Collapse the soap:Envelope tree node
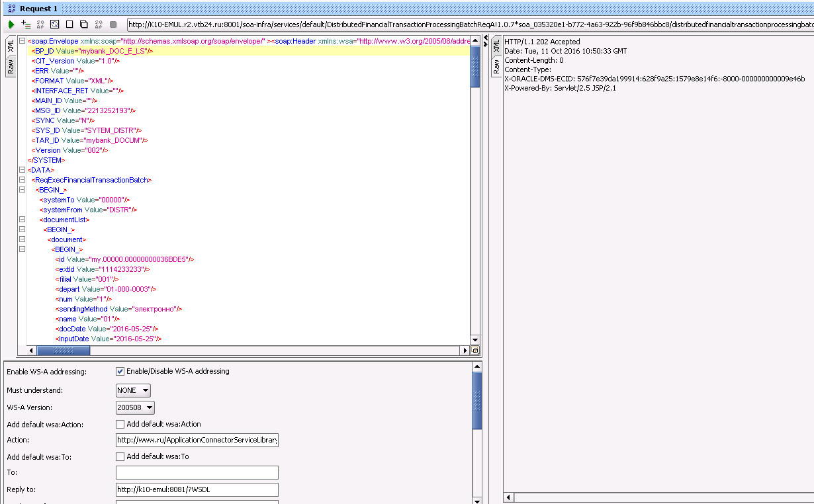The height and width of the screenshot is (504, 814). coord(22,40)
